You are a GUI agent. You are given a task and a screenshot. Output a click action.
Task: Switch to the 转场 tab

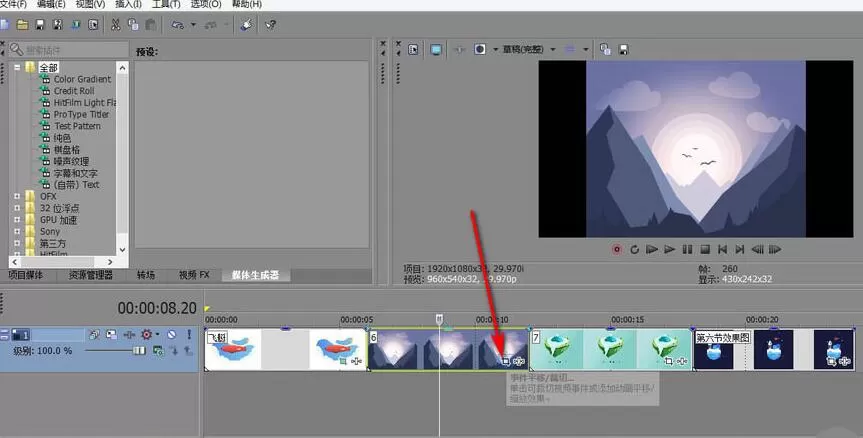[x=146, y=275]
